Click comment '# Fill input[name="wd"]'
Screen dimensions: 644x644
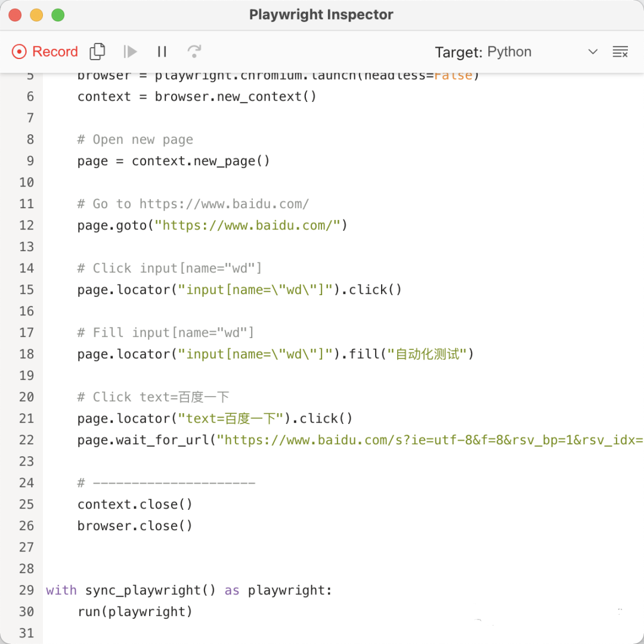(166, 333)
